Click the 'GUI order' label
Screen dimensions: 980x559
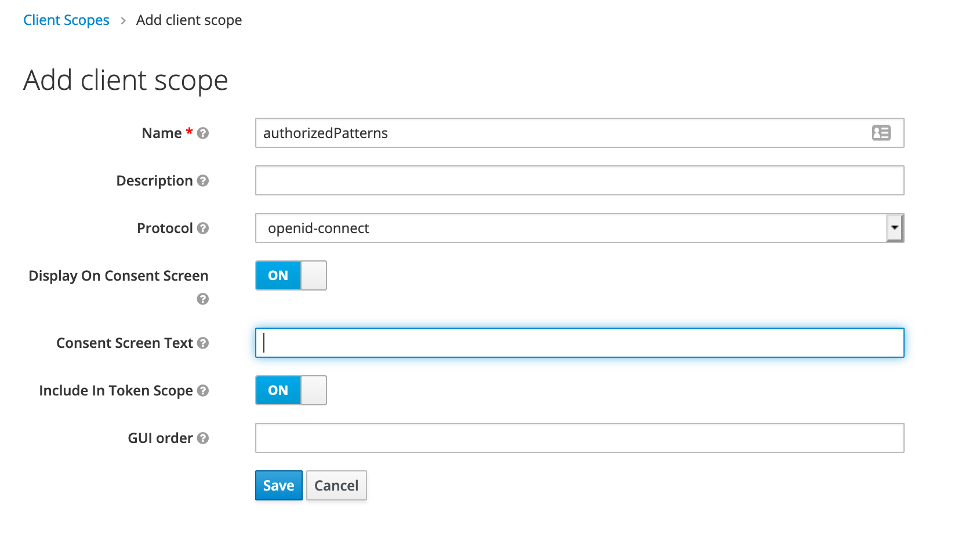coord(160,438)
